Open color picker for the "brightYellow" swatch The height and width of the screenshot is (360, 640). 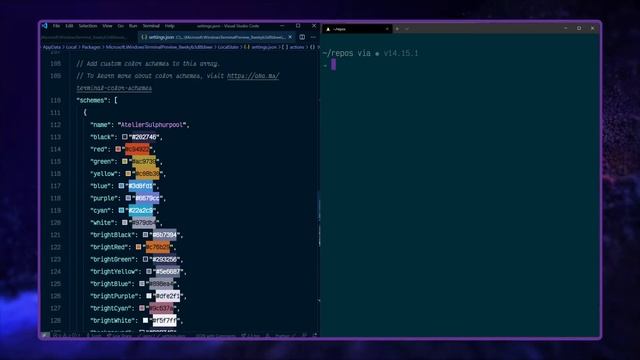click(149, 271)
